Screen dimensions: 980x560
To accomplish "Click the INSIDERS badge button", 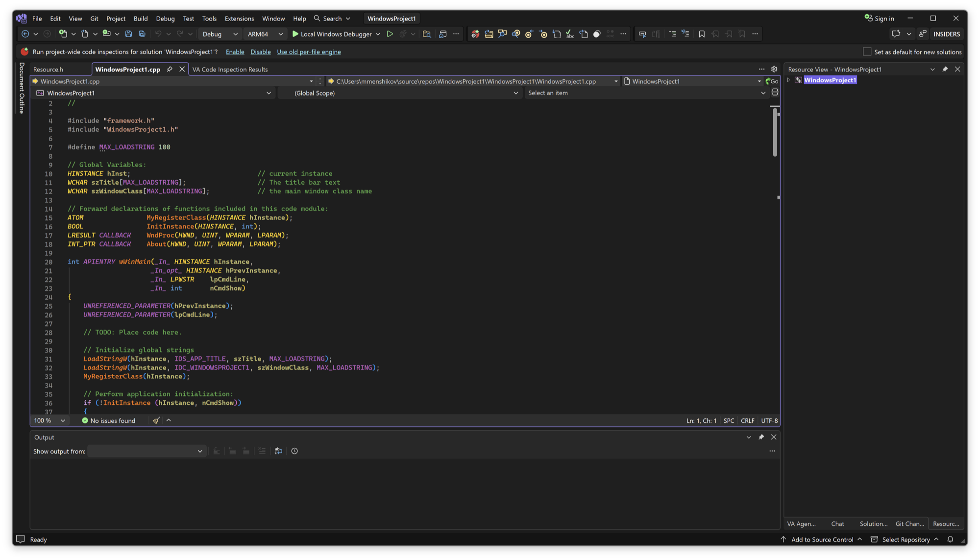I will (947, 34).
